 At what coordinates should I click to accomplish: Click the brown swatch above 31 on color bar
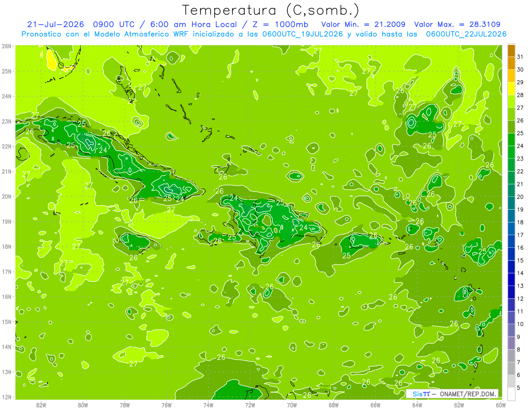(x=511, y=50)
